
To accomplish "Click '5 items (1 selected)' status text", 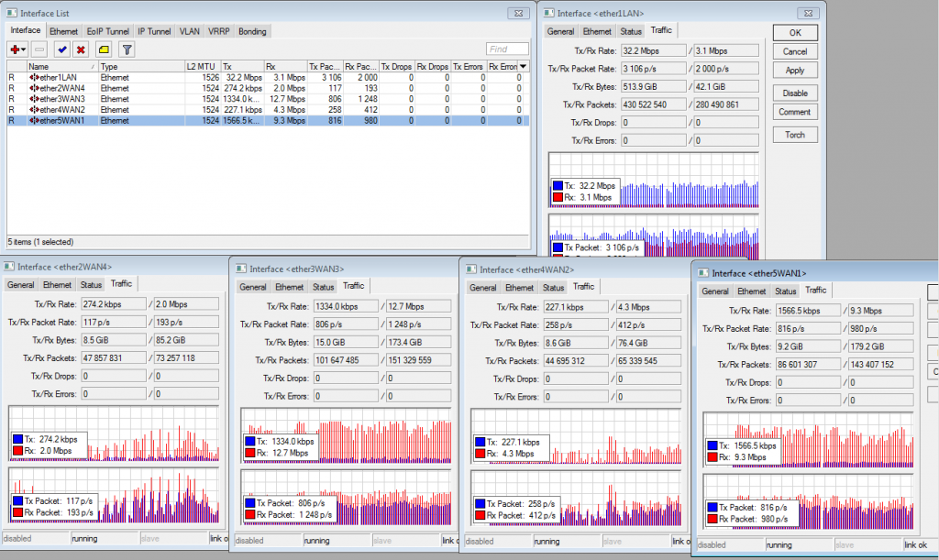I will 40,242.
